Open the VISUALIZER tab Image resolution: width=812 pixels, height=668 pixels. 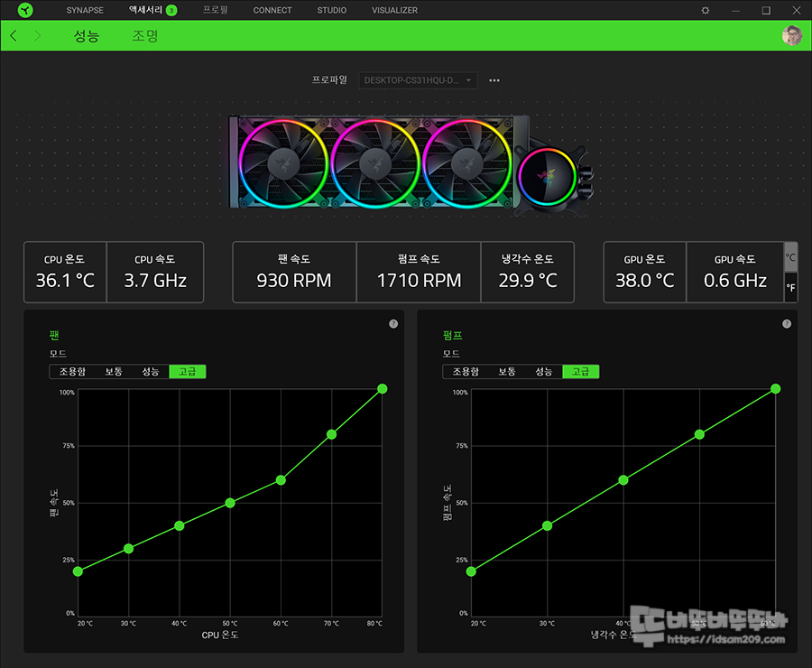point(394,10)
